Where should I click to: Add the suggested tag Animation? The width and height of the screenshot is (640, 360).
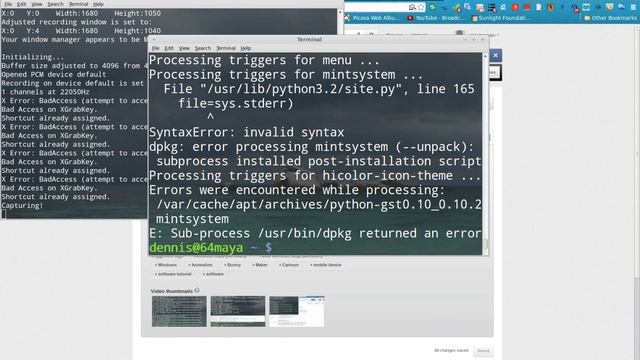tap(200, 265)
